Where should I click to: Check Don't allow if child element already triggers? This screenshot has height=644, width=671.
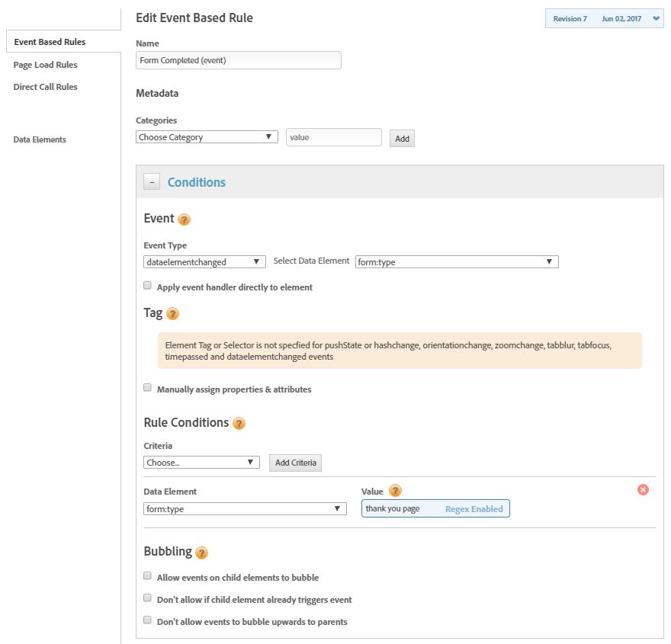coord(148,599)
